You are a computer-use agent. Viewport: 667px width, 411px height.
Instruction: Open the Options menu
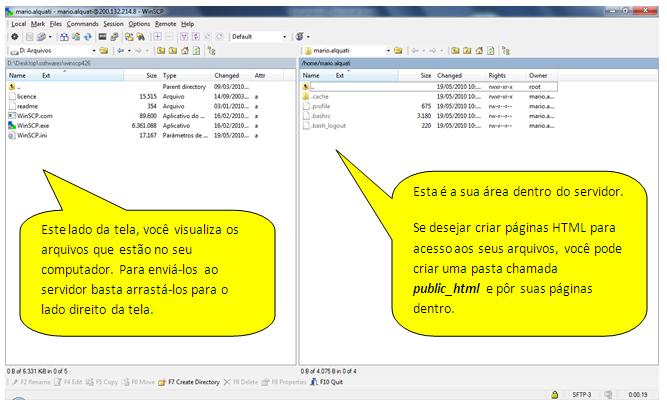(139, 24)
